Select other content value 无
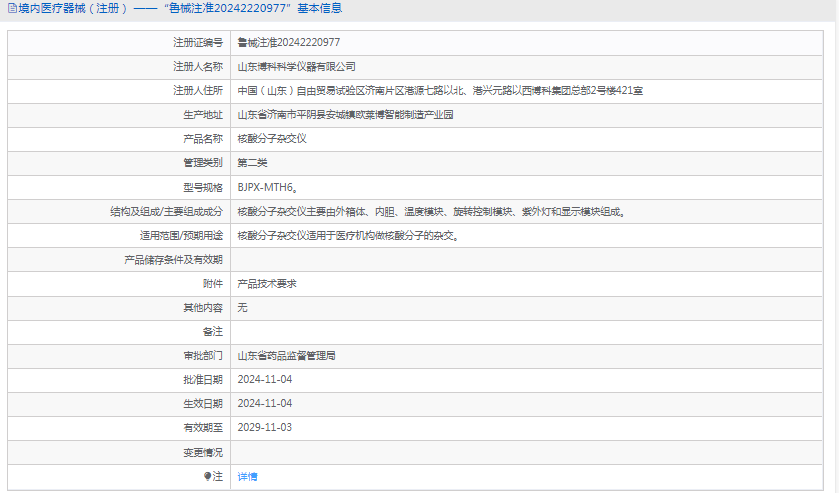This screenshot has width=839, height=493. point(242,308)
